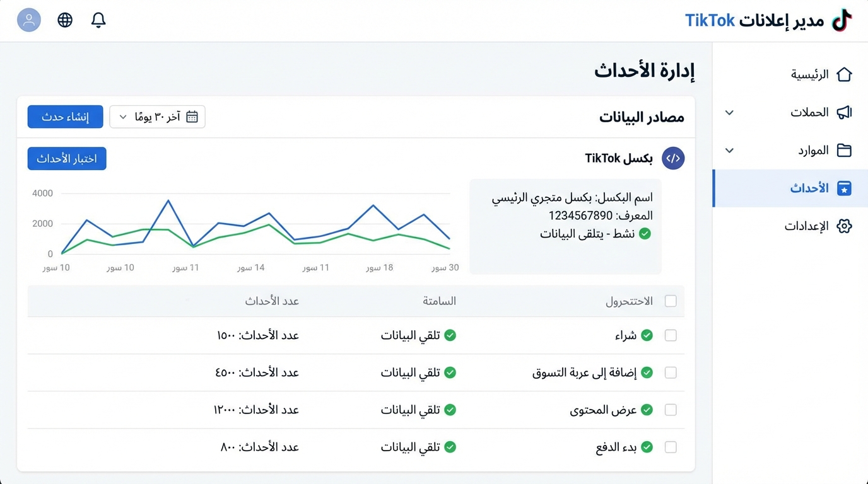Click the إنشاء حدث button

click(65, 117)
